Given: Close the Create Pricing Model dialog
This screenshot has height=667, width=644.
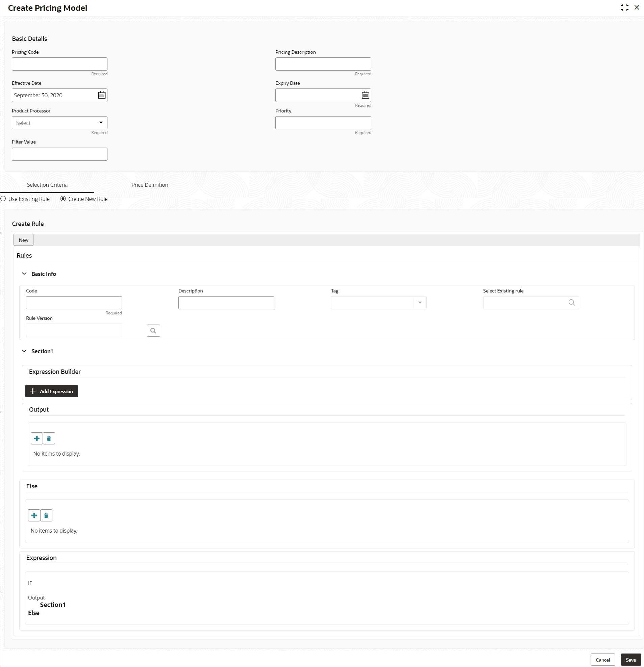Looking at the screenshot, I should (637, 7).
